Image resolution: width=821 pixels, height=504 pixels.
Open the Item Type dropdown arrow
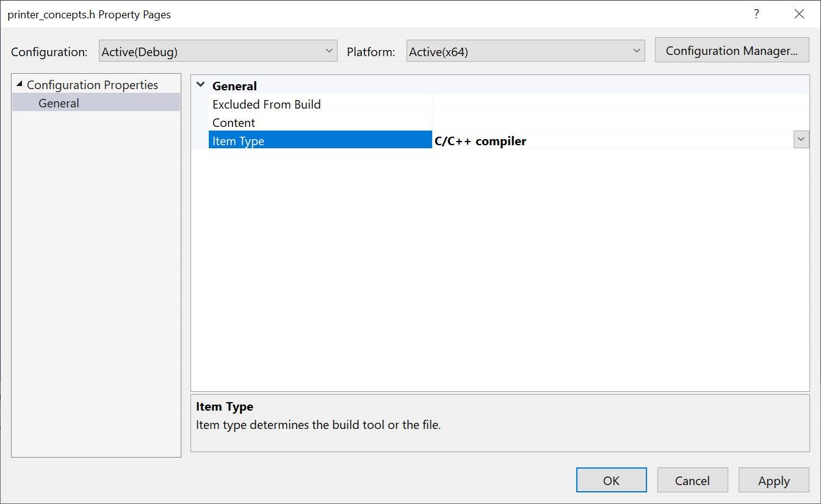pyautogui.click(x=800, y=139)
